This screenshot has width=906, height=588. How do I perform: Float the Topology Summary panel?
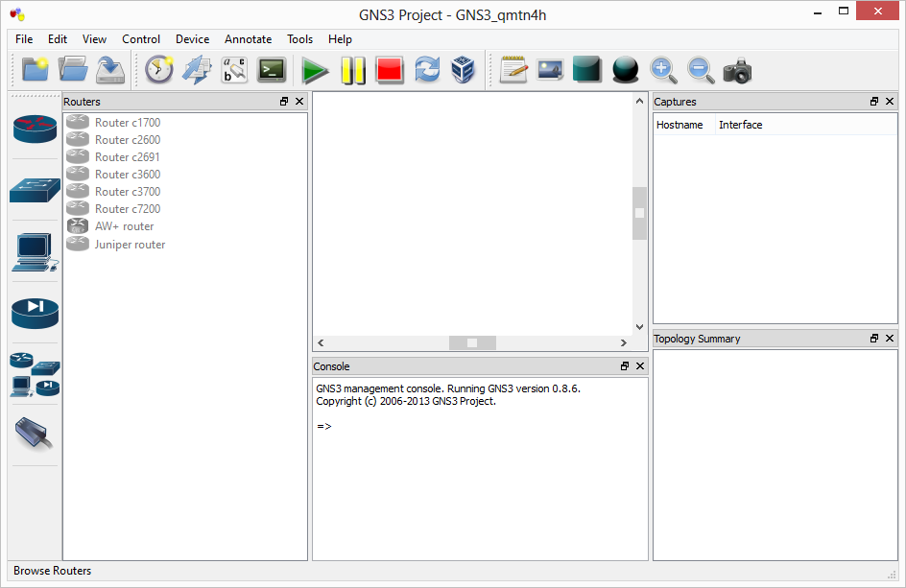874,338
